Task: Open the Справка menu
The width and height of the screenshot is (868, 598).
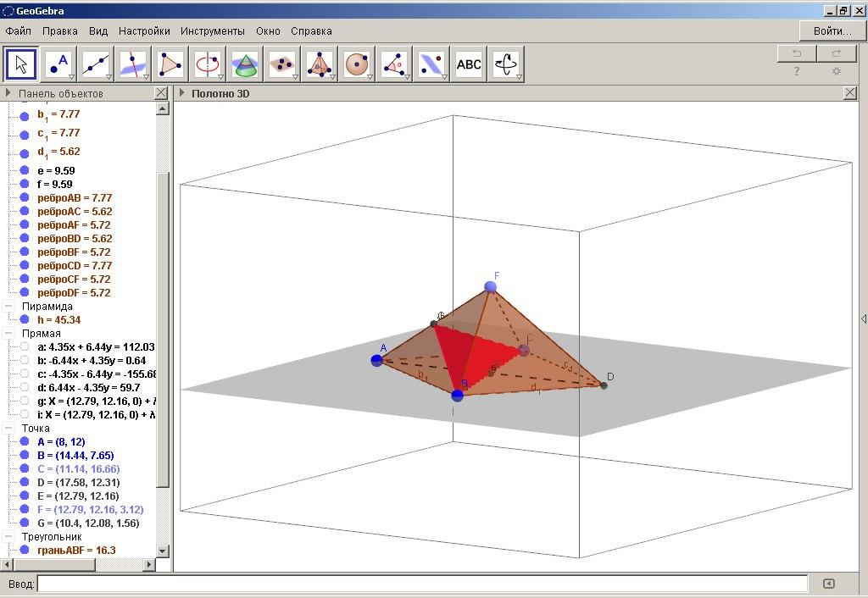Action: pyautogui.click(x=311, y=31)
